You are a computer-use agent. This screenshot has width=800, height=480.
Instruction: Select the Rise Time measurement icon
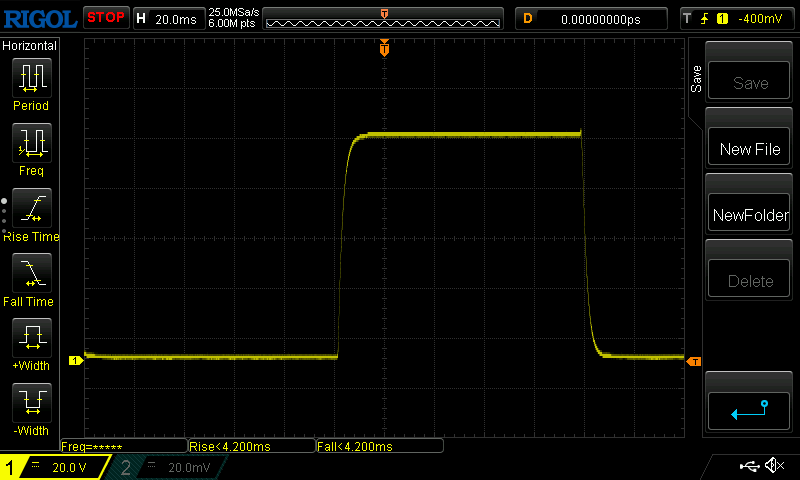[x=32, y=208]
